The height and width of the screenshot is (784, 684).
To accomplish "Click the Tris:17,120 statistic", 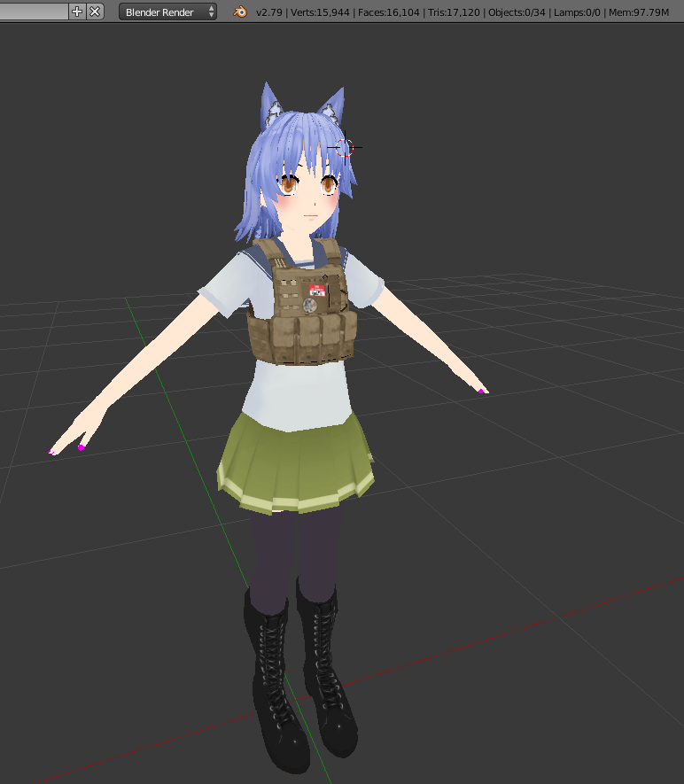I will 454,12.
